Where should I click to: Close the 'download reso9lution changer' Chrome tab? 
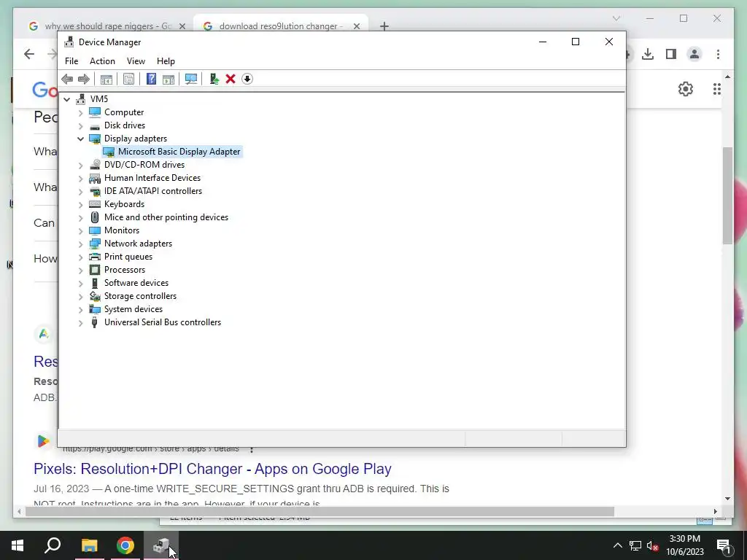pyautogui.click(x=356, y=26)
